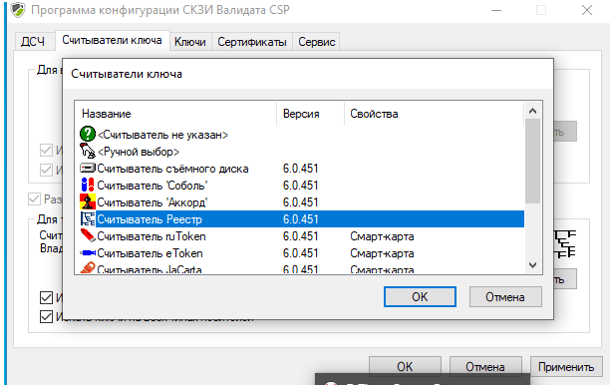Image resolution: width=616 pixels, height=392 pixels.
Task: Click the JaCarta reader icon
Action: click(x=88, y=268)
